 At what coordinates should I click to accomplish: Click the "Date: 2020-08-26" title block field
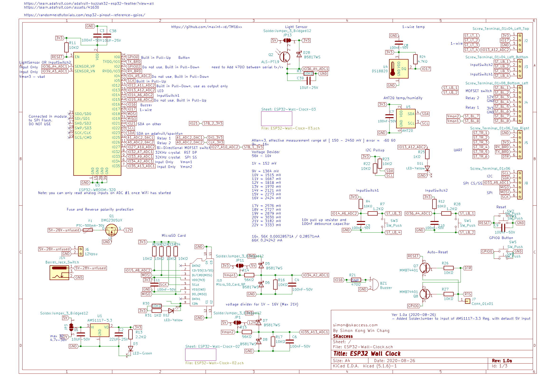pyautogui.click(x=395, y=361)
